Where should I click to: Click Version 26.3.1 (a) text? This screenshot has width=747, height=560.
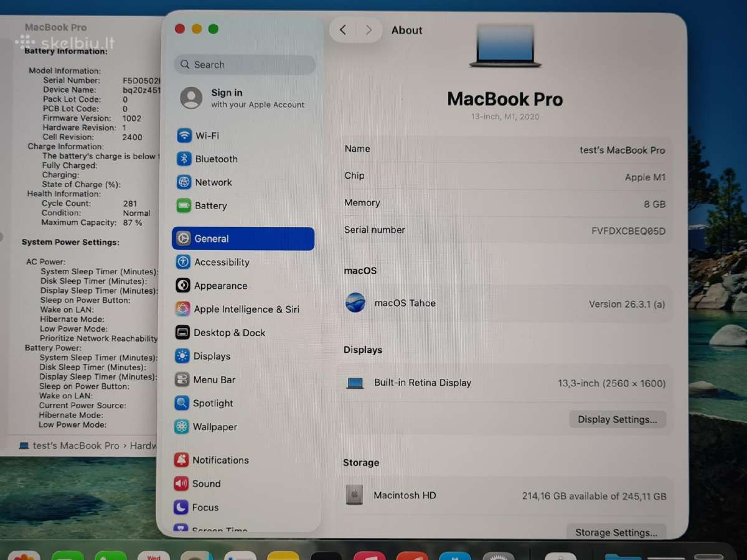pos(627,304)
